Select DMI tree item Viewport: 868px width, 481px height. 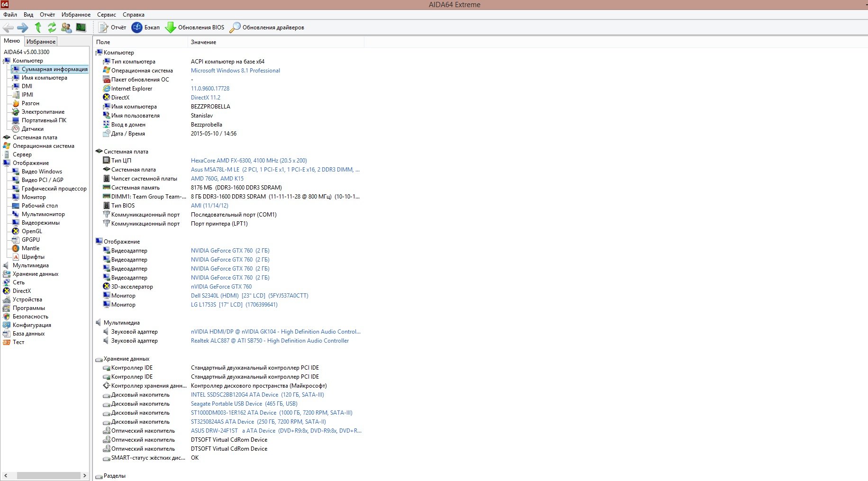pos(27,86)
